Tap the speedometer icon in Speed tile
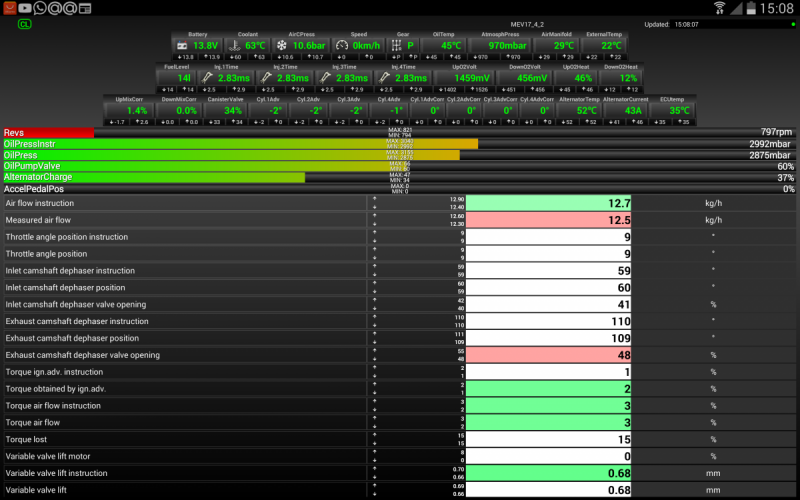Image resolution: width=800 pixels, height=500 pixels. pyautogui.click(x=340, y=46)
